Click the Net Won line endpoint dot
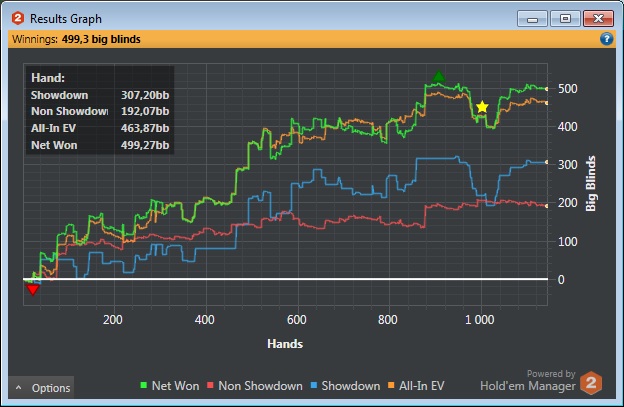The width and height of the screenshot is (624, 407). 547,89
